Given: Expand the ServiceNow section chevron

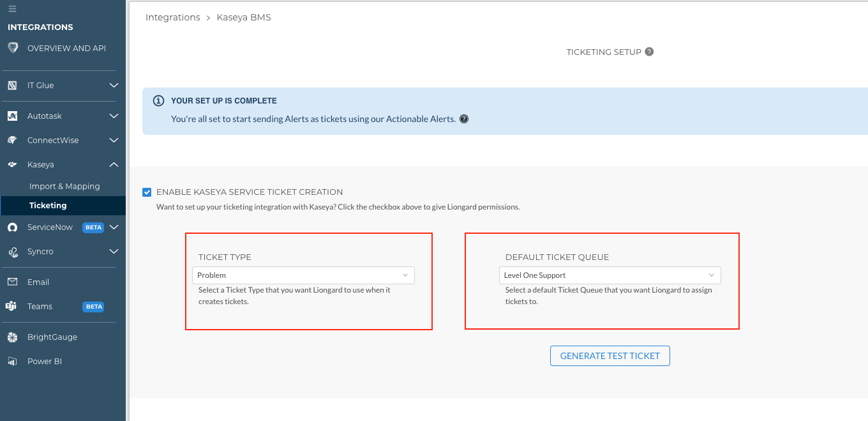Looking at the screenshot, I should click(114, 227).
